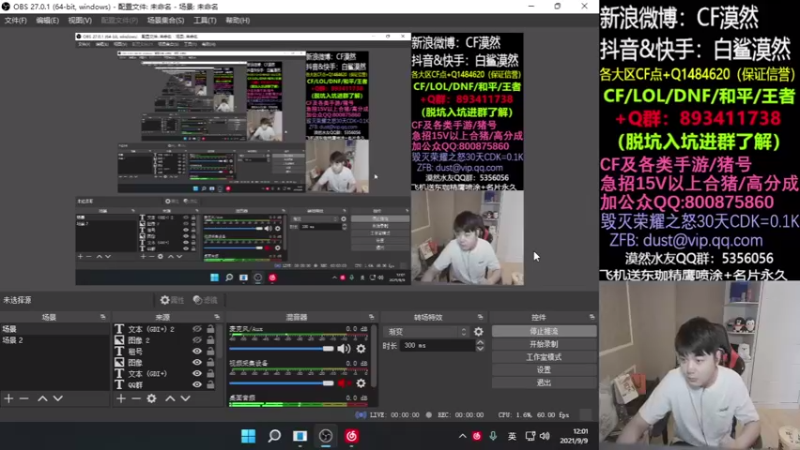
Task: Open transition properties gear next to 渐变
Action: pyautogui.click(x=478, y=332)
